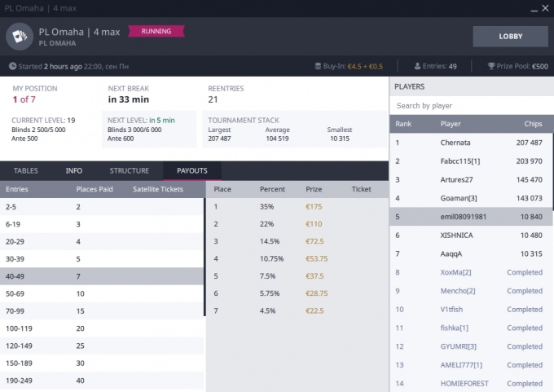
Task: Click the Entries column header
Action: tap(17, 189)
